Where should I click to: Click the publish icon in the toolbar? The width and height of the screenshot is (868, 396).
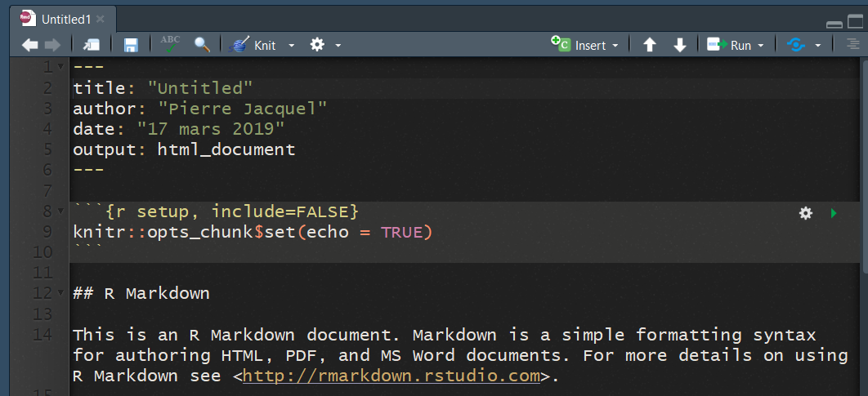click(796, 46)
